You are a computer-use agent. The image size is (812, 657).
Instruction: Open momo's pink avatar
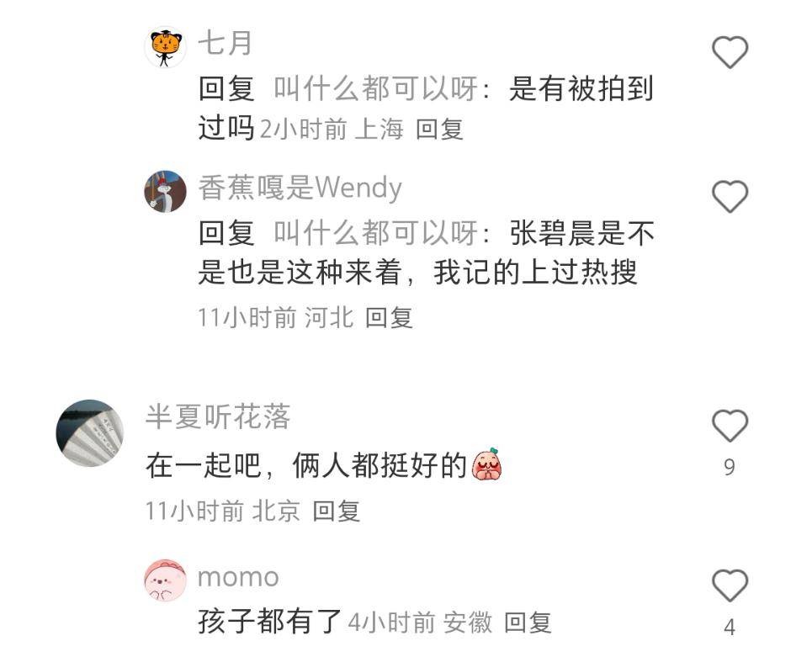(165, 580)
